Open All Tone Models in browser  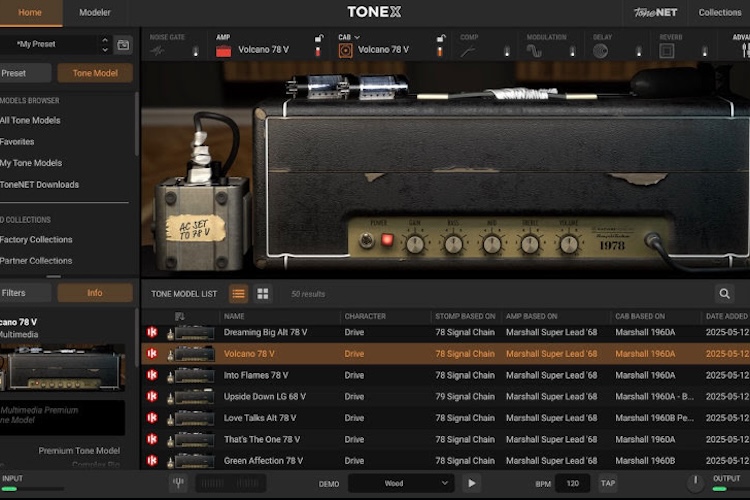click(30, 121)
